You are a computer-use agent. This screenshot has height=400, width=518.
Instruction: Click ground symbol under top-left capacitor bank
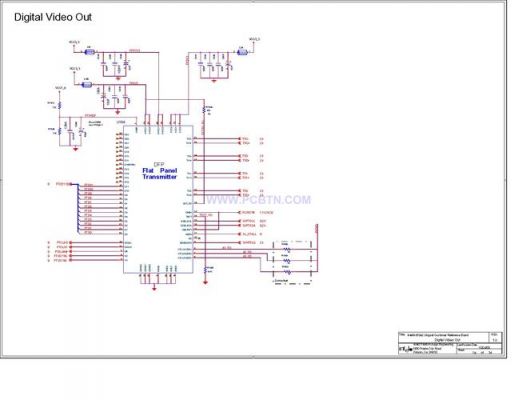tap(118, 79)
